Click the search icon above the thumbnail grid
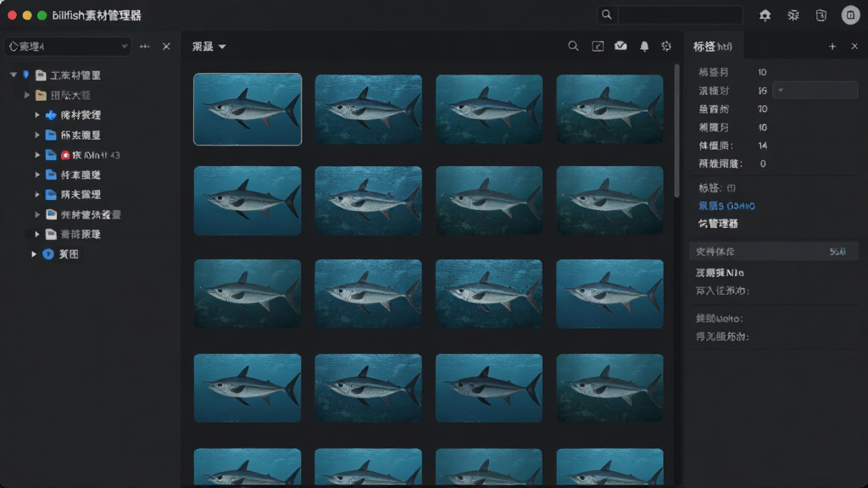 (x=574, y=47)
